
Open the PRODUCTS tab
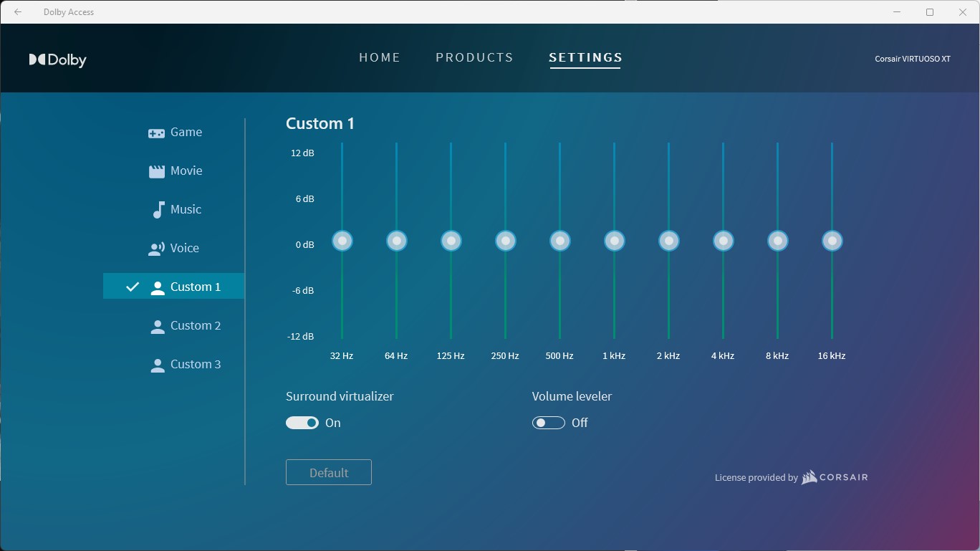pyautogui.click(x=474, y=57)
